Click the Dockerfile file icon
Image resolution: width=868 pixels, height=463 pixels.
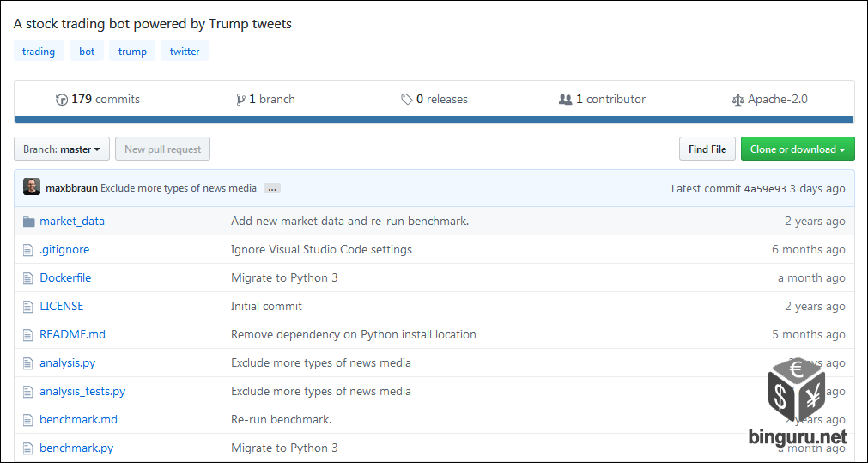tap(28, 278)
